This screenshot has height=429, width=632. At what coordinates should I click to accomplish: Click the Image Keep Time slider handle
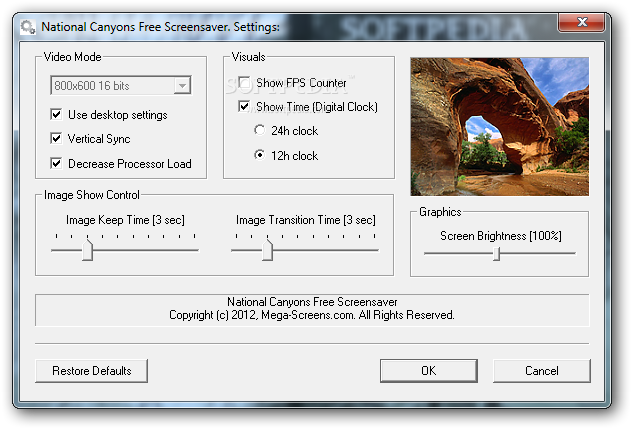[x=87, y=250]
